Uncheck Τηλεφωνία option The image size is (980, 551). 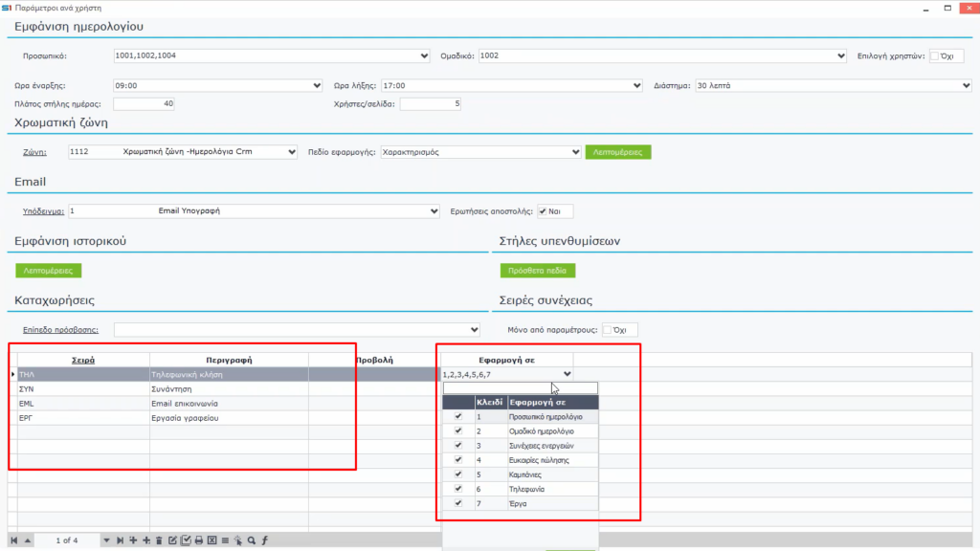coord(458,489)
